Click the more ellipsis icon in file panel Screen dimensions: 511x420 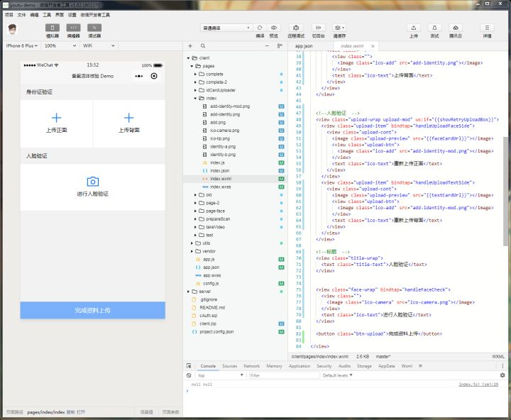pos(267,46)
